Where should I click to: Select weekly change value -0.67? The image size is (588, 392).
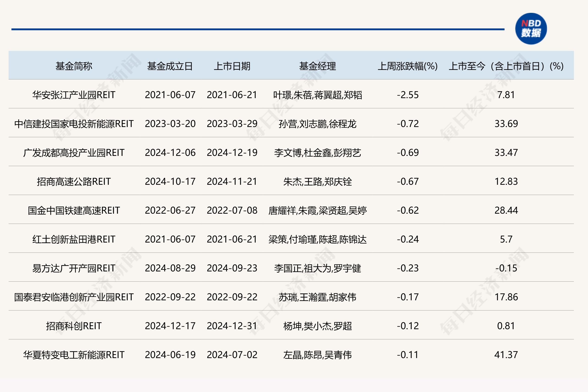click(408, 182)
